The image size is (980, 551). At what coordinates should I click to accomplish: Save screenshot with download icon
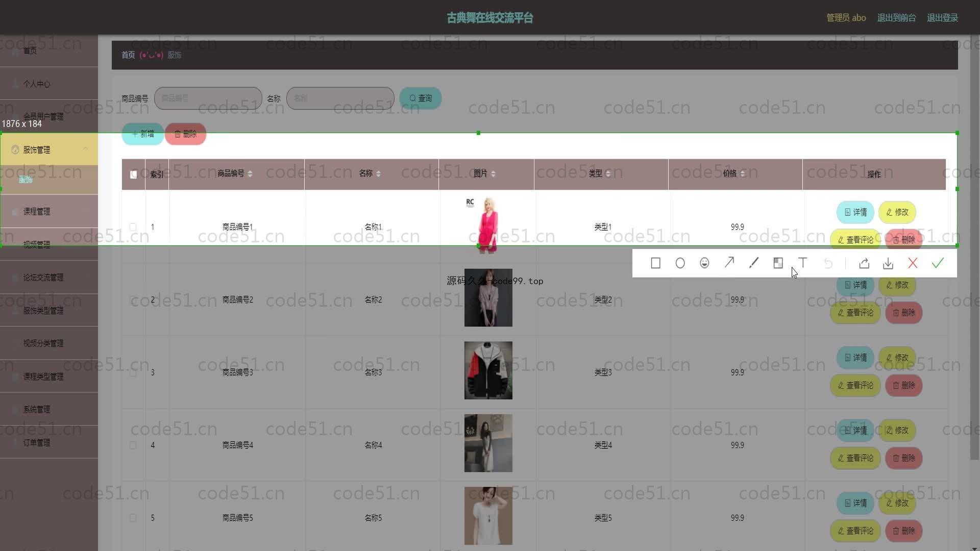click(888, 263)
